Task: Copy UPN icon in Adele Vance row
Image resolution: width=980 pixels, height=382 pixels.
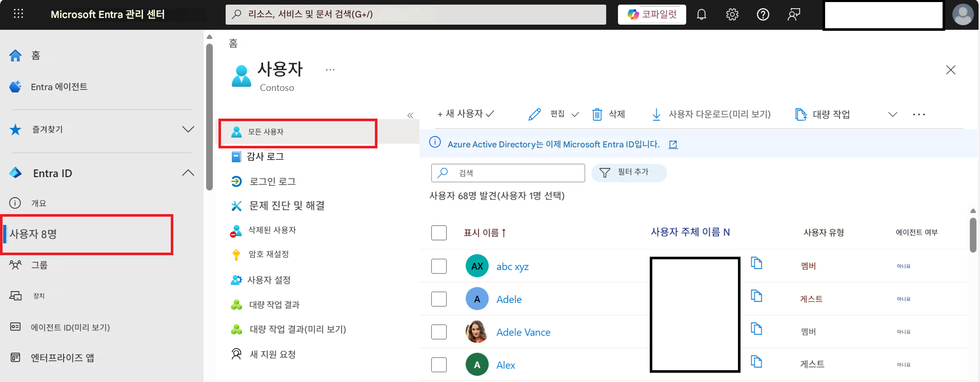Action: [756, 329]
